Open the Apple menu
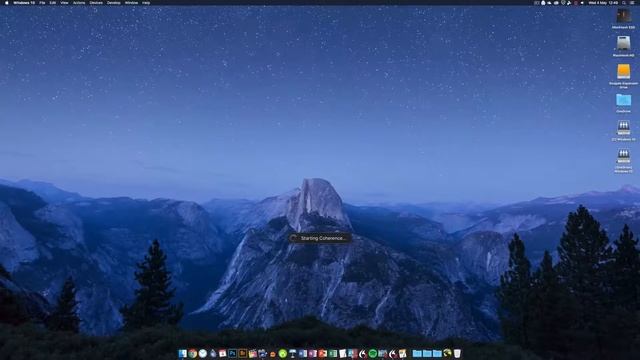The width and height of the screenshot is (640, 360). click(6, 3)
